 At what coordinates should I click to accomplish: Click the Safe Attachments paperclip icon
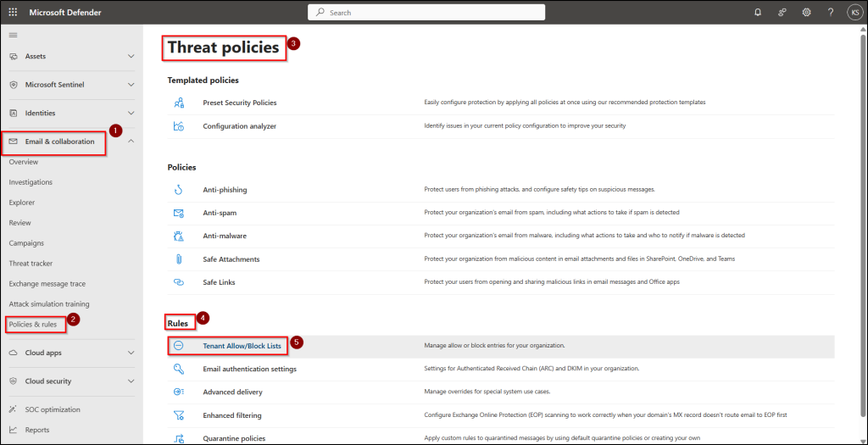click(x=179, y=259)
